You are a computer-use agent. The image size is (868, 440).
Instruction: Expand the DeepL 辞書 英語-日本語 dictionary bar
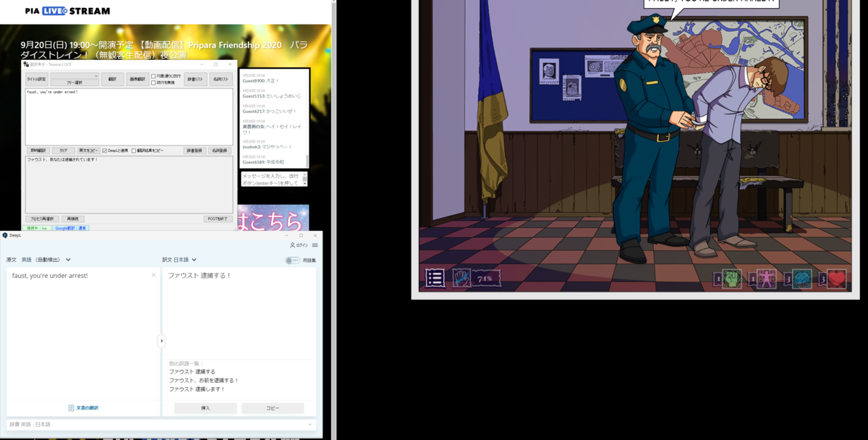pyautogui.click(x=161, y=425)
